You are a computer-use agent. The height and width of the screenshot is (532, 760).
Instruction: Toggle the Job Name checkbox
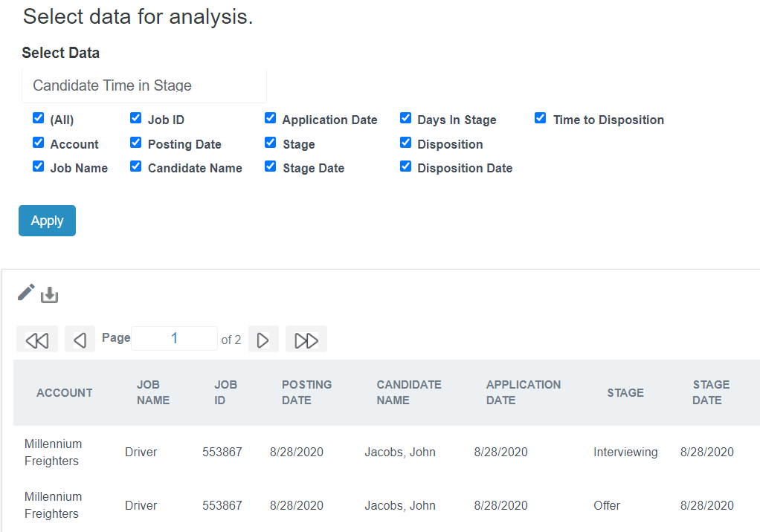coord(38,166)
